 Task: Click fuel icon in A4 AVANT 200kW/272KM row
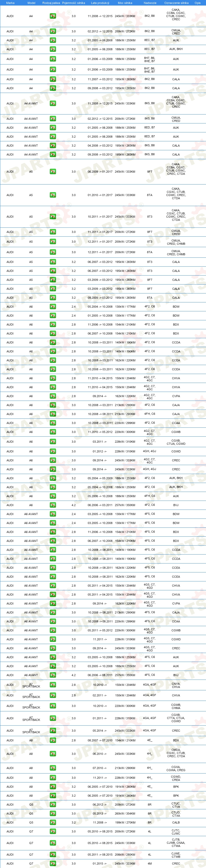[53, 119]
